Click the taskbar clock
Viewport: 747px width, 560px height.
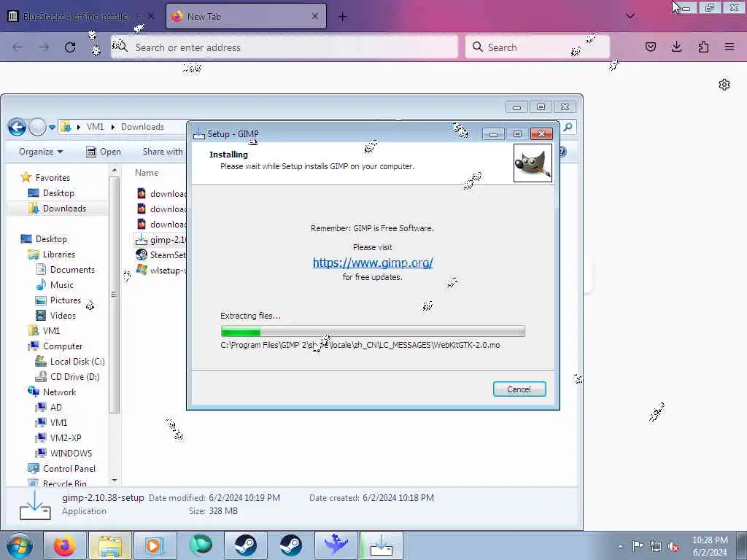click(x=710, y=546)
